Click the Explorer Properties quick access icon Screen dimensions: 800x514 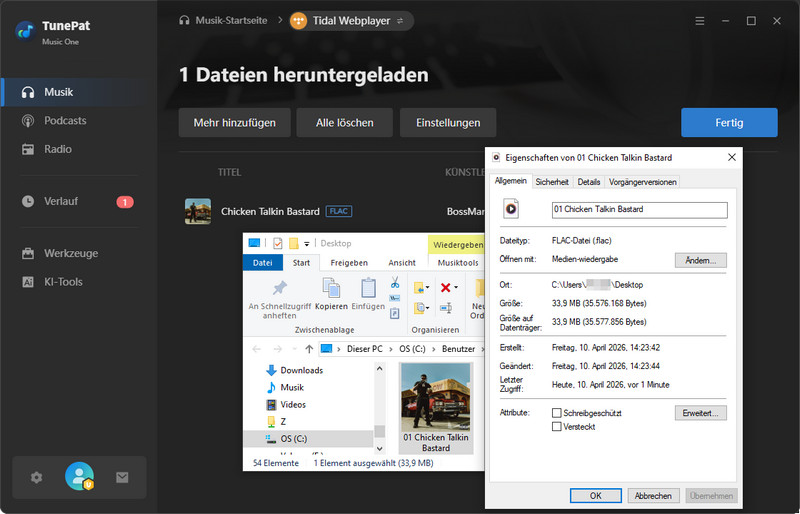click(x=278, y=243)
